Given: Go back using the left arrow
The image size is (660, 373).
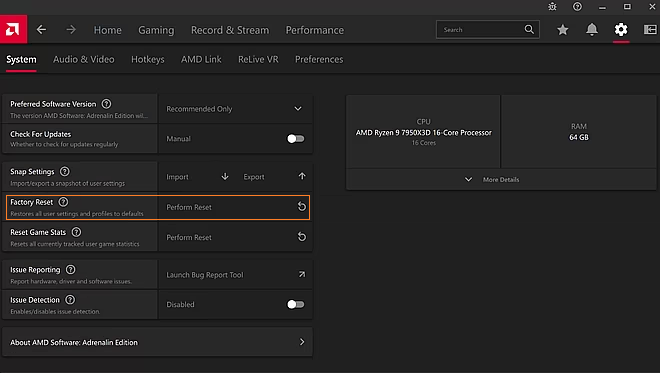Looking at the screenshot, I should point(41,29).
